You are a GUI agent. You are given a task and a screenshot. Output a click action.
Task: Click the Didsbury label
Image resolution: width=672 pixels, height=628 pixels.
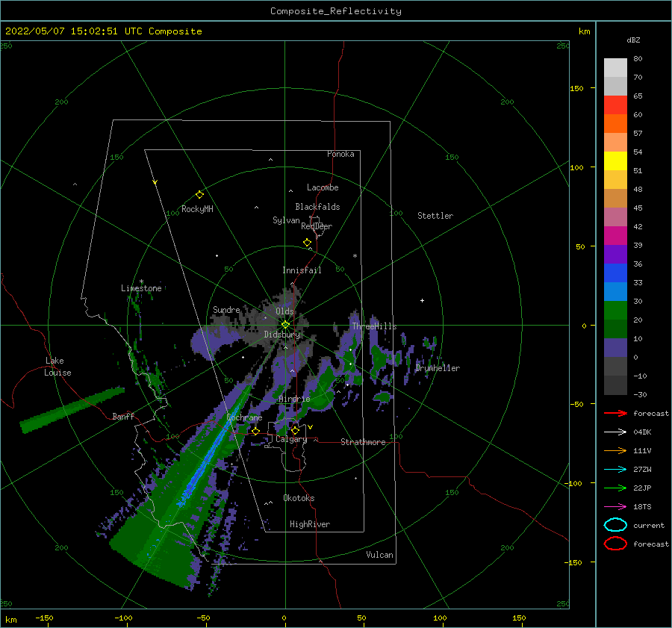[x=281, y=335]
